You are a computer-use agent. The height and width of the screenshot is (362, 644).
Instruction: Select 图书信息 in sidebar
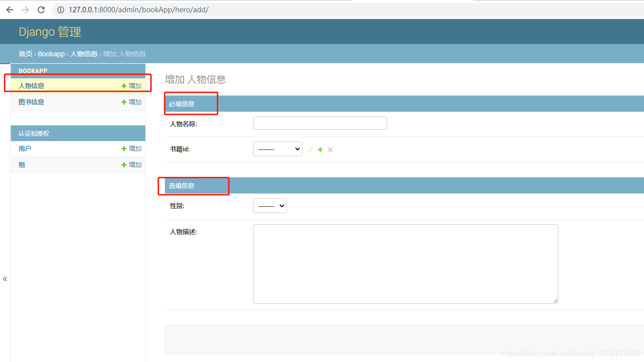(31, 102)
